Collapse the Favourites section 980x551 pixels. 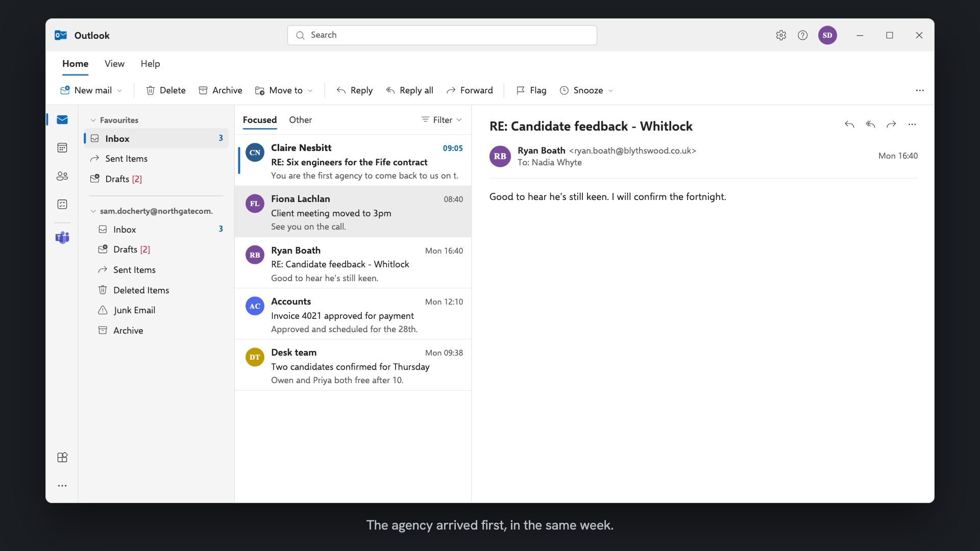point(93,120)
